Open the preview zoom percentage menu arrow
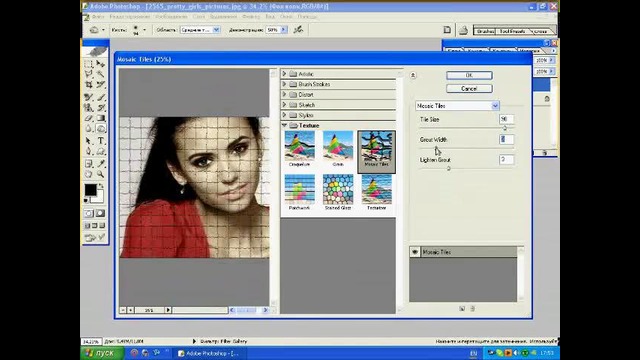 click(168, 310)
